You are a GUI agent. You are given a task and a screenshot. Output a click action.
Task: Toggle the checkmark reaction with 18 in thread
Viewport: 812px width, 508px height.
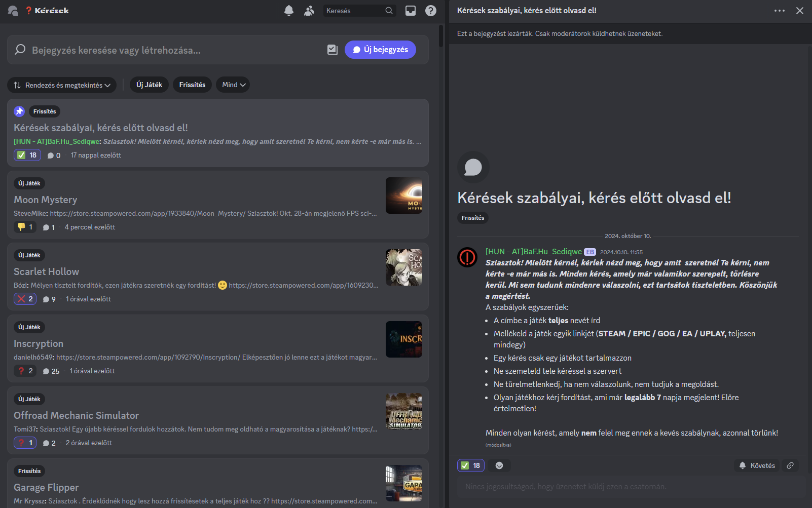coord(471,465)
